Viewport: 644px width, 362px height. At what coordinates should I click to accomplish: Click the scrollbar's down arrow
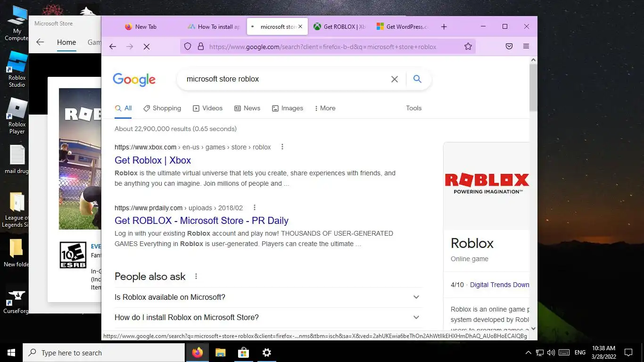tap(533, 329)
